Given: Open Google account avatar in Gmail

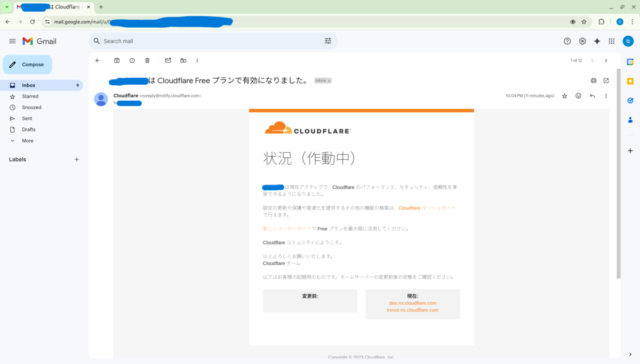Looking at the screenshot, I should tap(628, 41).
